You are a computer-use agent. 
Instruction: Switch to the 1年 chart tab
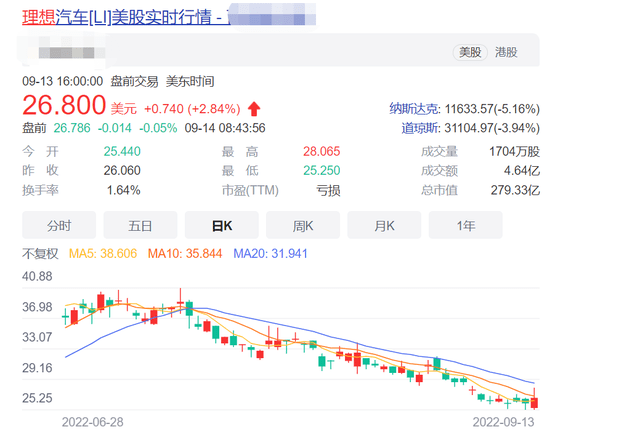click(x=465, y=225)
